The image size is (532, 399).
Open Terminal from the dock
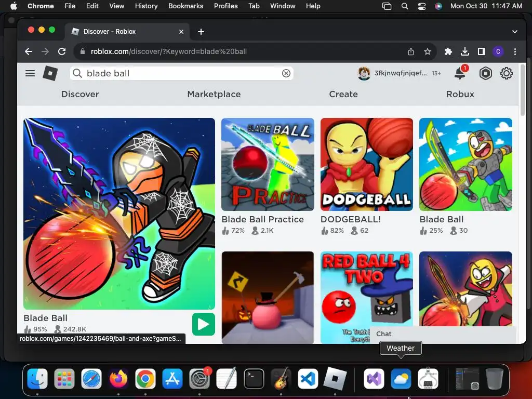tap(254, 378)
